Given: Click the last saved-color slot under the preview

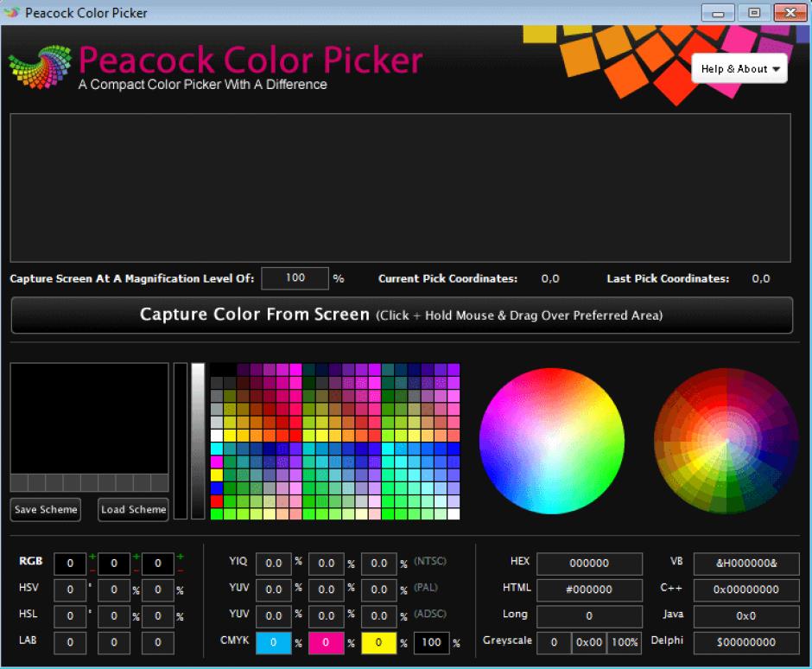Looking at the screenshot, I should pyautogui.click(x=160, y=482).
